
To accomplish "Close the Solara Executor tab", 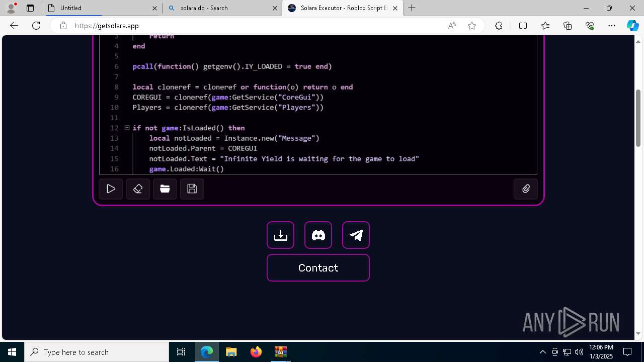I will pyautogui.click(x=395, y=8).
